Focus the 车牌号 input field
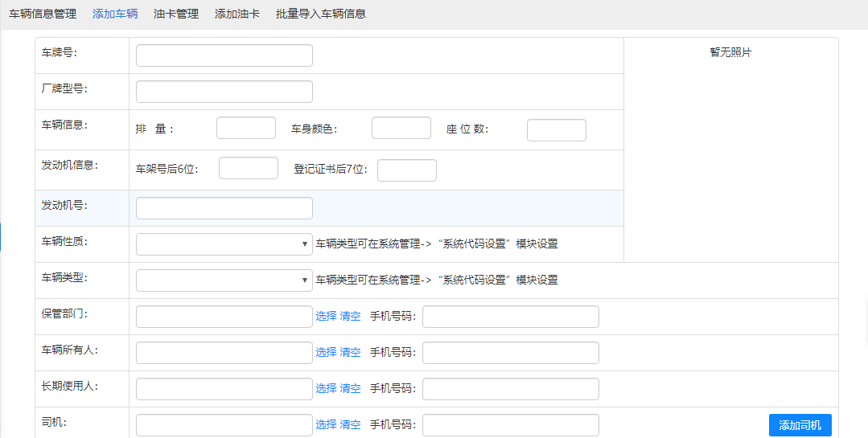Screen dimensions: 868x438 point(224,55)
